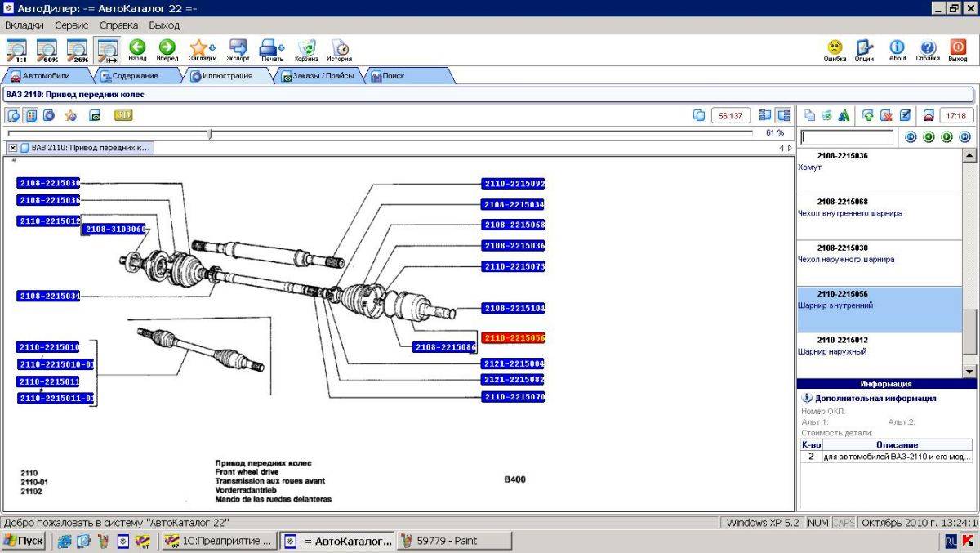Open the Закладки bookmarks
The width and height of the screenshot is (980, 553).
pos(203,51)
